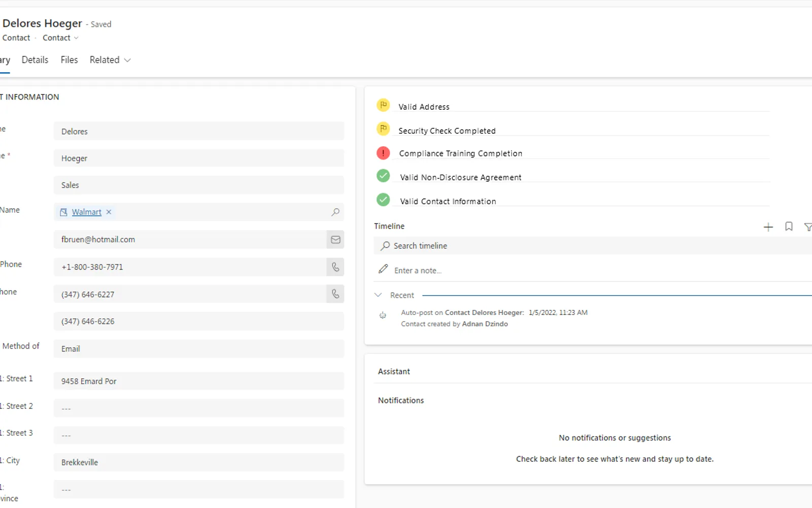Add a new timeline record with plus icon

pyautogui.click(x=768, y=227)
